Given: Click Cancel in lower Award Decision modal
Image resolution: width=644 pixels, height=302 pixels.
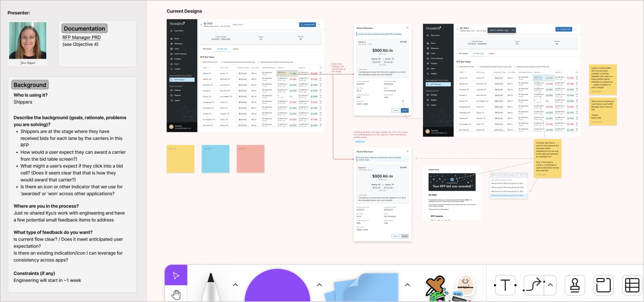Looking at the screenshot, I should pos(395,236).
